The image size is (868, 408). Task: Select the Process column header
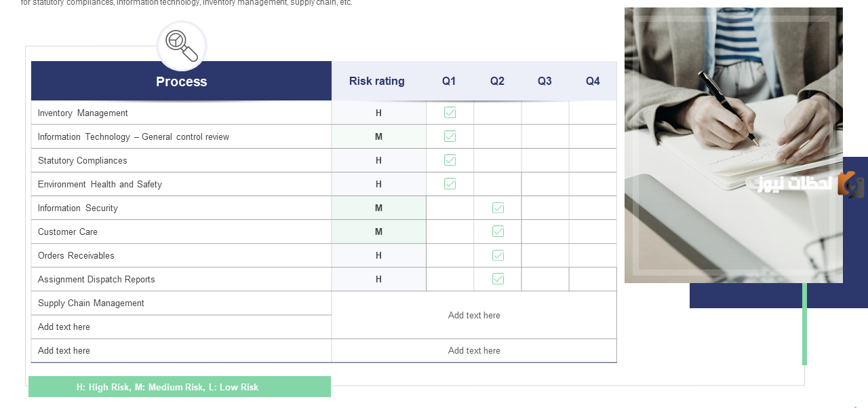[181, 81]
